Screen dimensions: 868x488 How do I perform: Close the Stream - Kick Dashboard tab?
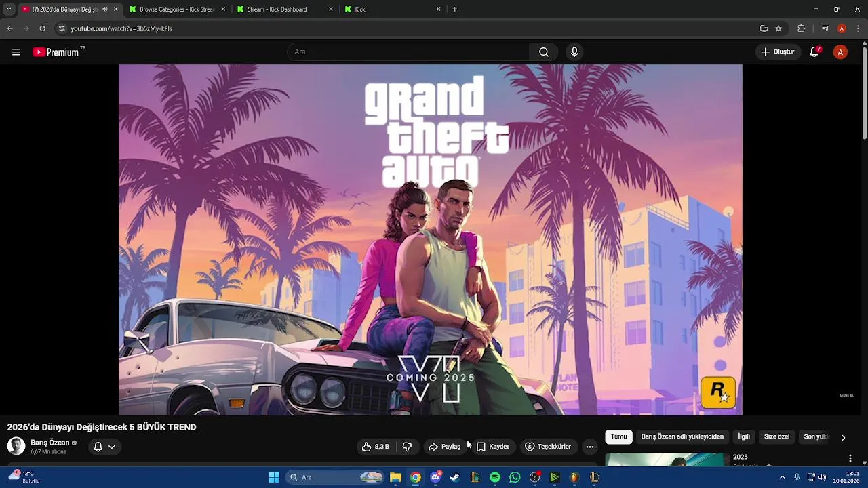[x=331, y=9]
